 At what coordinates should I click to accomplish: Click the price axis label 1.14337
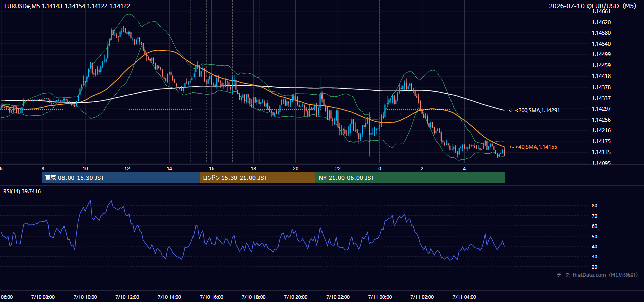pyautogui.click(x=601, y=98)
